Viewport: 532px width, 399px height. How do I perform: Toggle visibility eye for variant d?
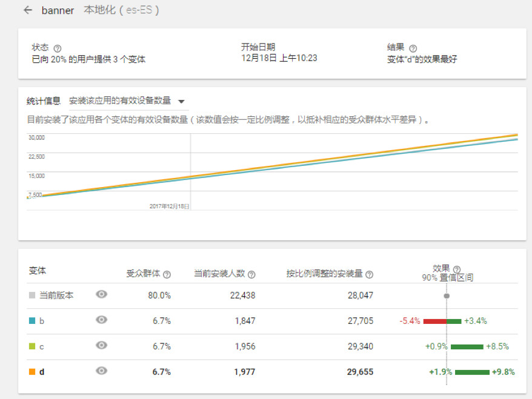pos(101,371)
